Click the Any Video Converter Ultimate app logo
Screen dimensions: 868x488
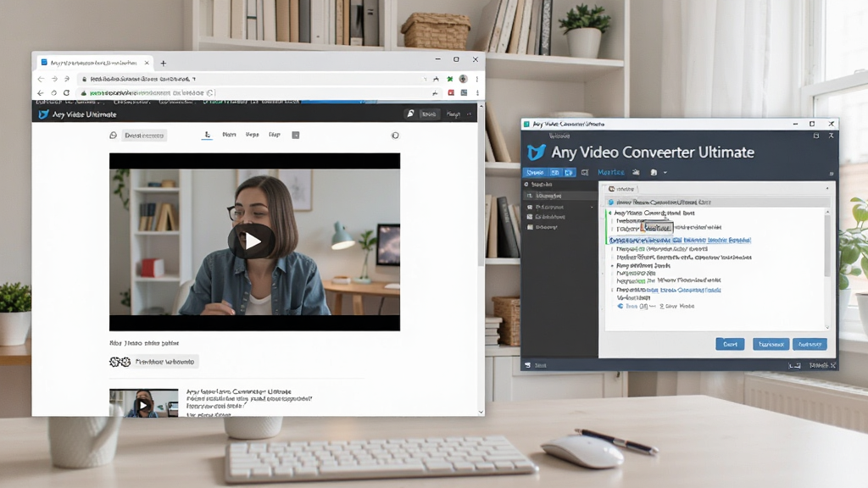536,152
